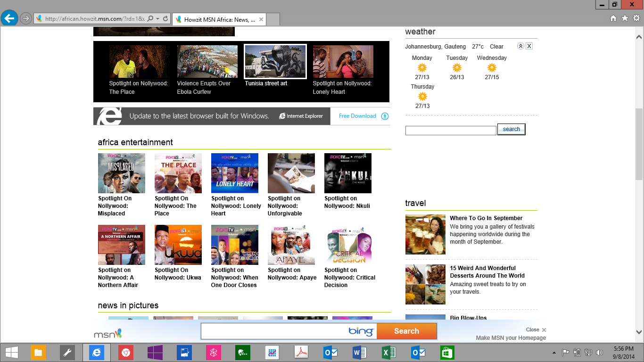Go back with the browser back arrow
Viewport: 644px width, 362px height.
click(9, 18)
